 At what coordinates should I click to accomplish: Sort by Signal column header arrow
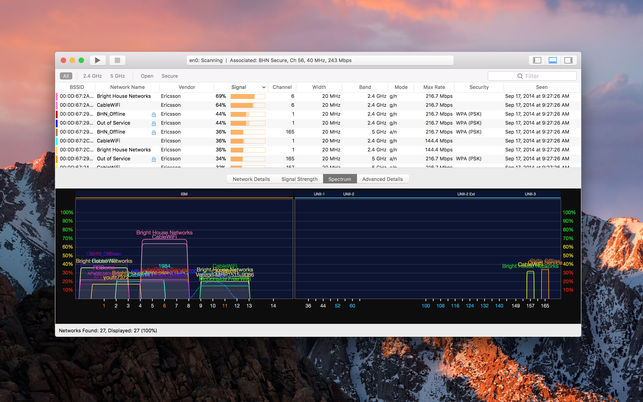[x=263, y=87]
